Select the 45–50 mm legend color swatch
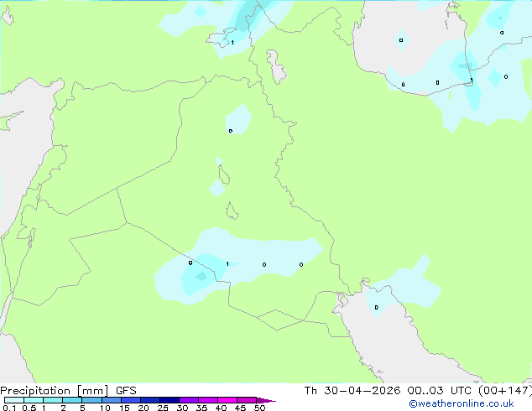 [247, 400]
